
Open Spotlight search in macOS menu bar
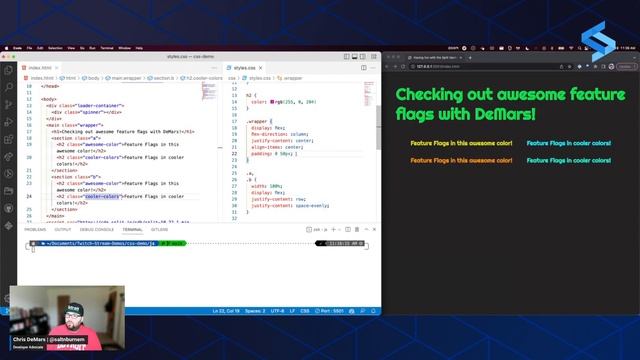579,48
